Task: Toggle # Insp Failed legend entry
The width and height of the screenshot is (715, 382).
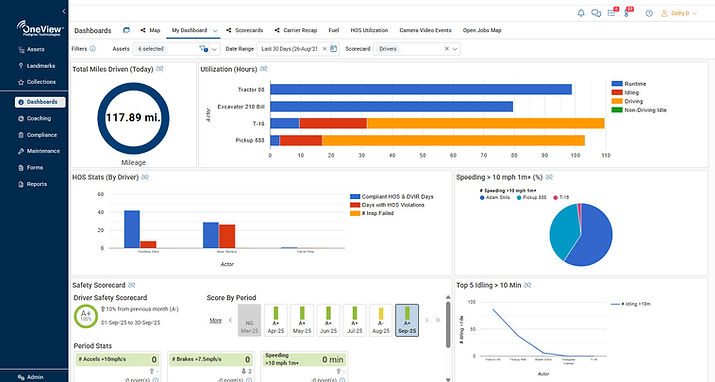Action: point(372,213)
